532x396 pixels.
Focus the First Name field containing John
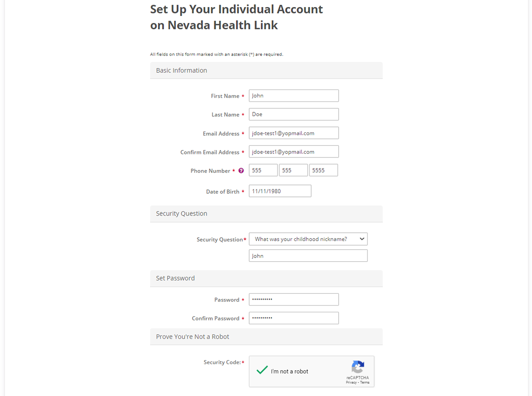294,96
